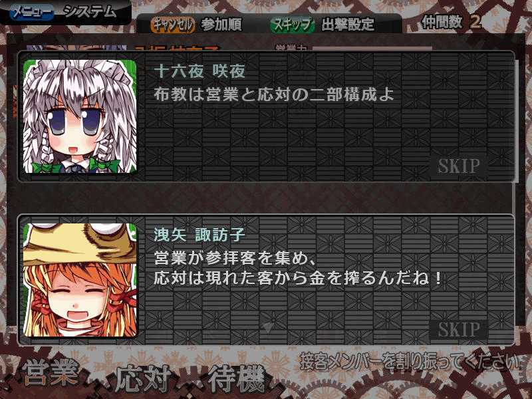Click Sakuya Izayoi's portrait

pos(80,116)
